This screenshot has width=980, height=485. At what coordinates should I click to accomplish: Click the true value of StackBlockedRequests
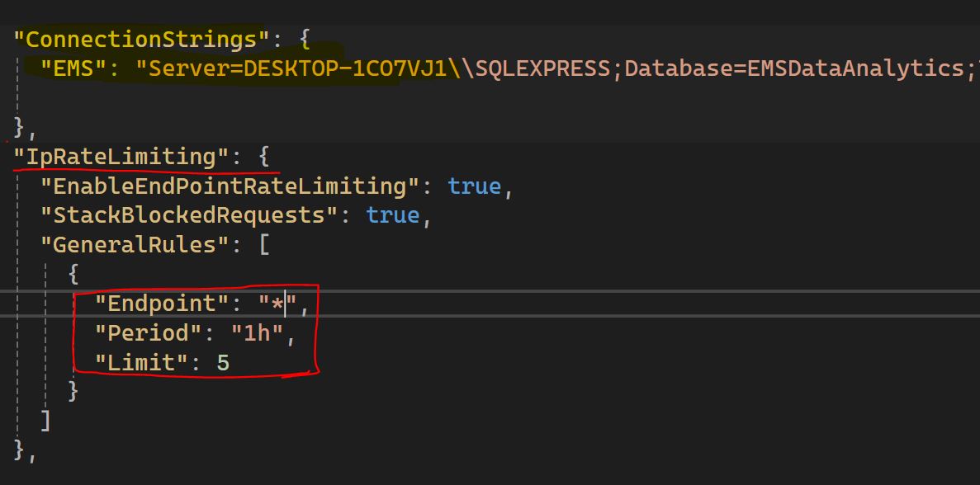pos(393,215)
